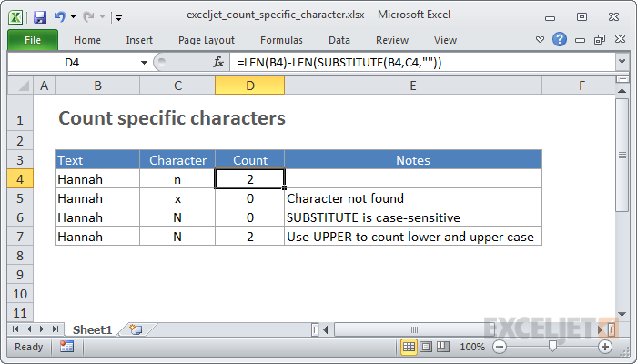
Task: Expand the formula bar
Action: [622, 62]
